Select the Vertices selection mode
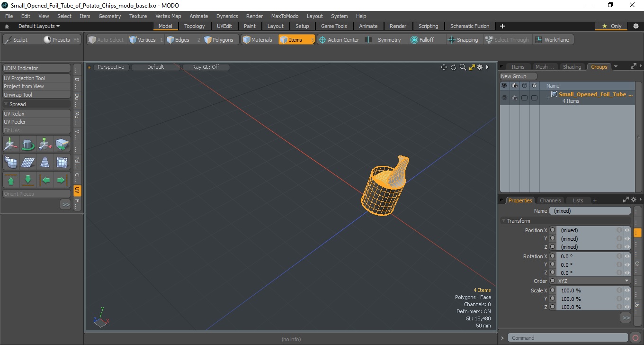644x345 pixels. coord(142,40)
